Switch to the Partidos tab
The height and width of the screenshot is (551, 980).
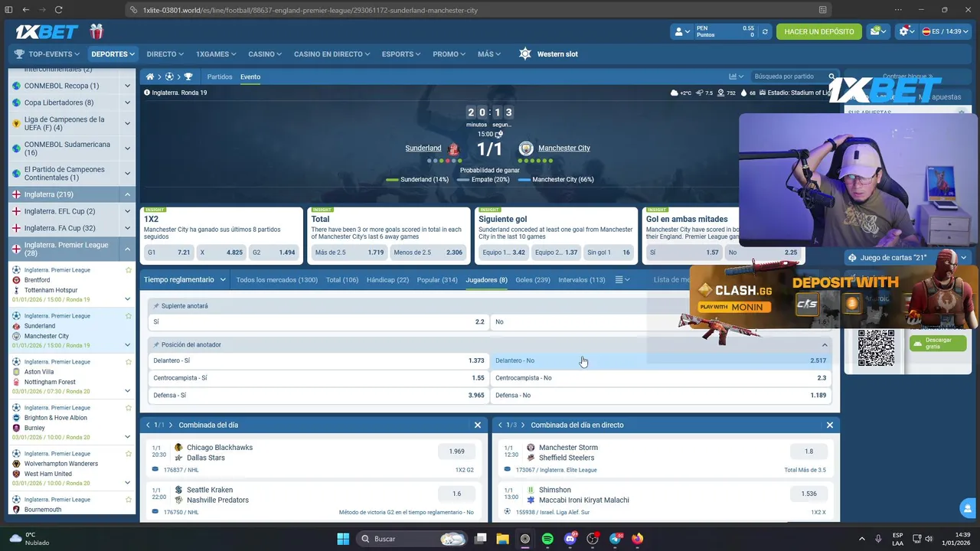click(220, 77)
